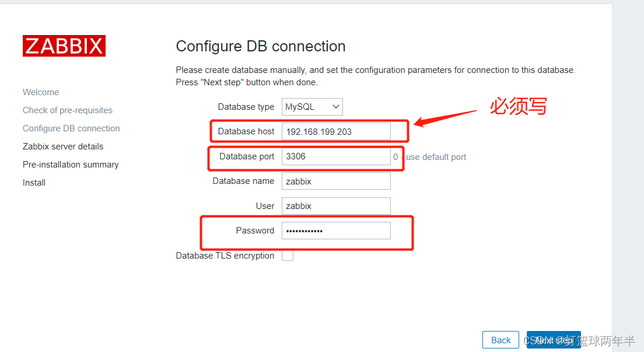Open Check of pre-requisites
Image resolution: width=644 pixels, height=352 pixels.
coord(67,110)
